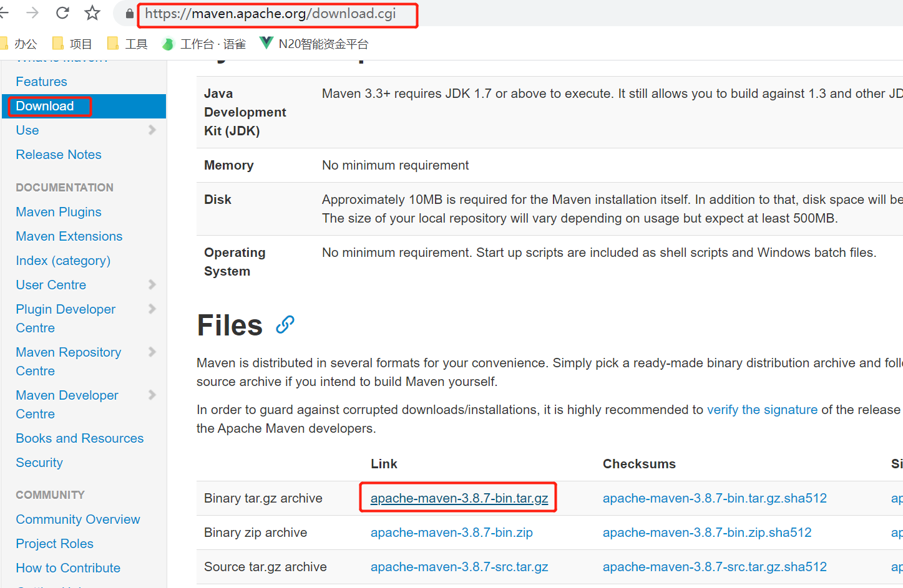Click the No minimum requirement memory text
Image resolution: width=903 pixels, height=588 pixels.
coord(396,165)
